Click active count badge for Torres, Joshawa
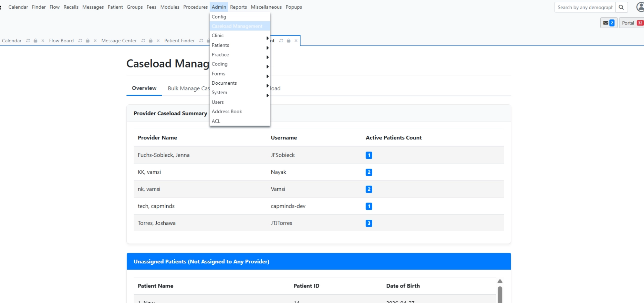Image resolution: width=644 pixels, height=303 pixels. (369, 223)
